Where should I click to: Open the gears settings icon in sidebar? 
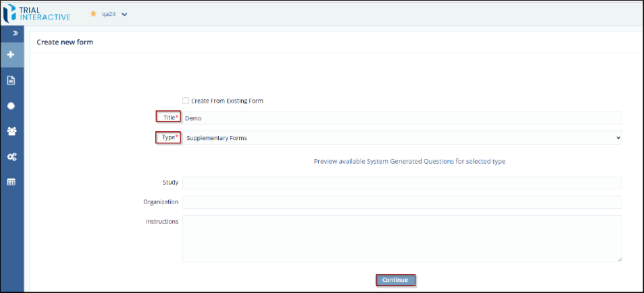tap(11, 157)
